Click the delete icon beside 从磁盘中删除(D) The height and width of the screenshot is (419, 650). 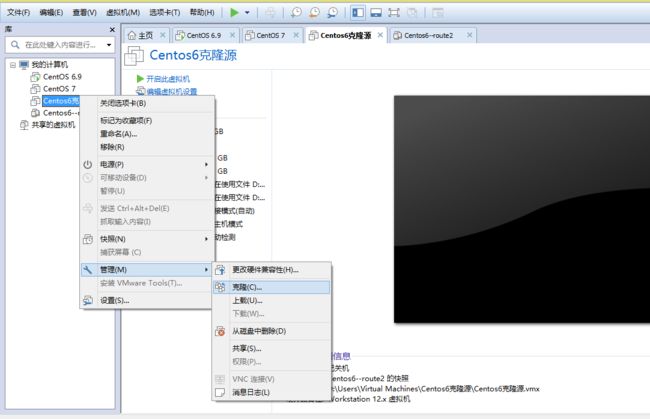(220, 331)
